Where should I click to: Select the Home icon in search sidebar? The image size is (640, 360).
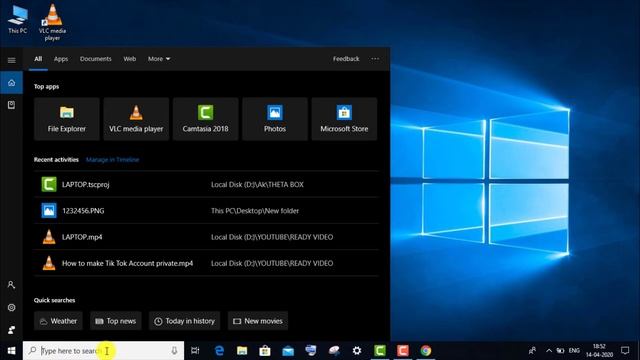tap(11, 83)
